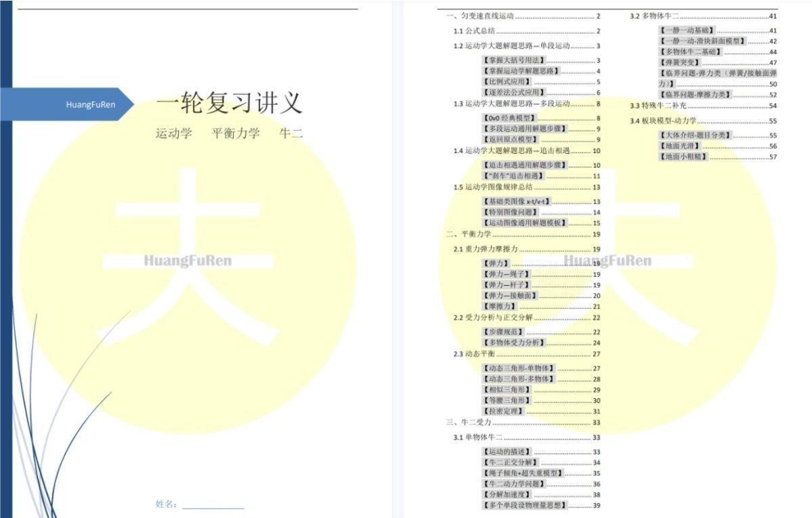Open contents entry 【摩擦力】
The width and height of the screenshot is (812, 518).
[x=541, y=307]
